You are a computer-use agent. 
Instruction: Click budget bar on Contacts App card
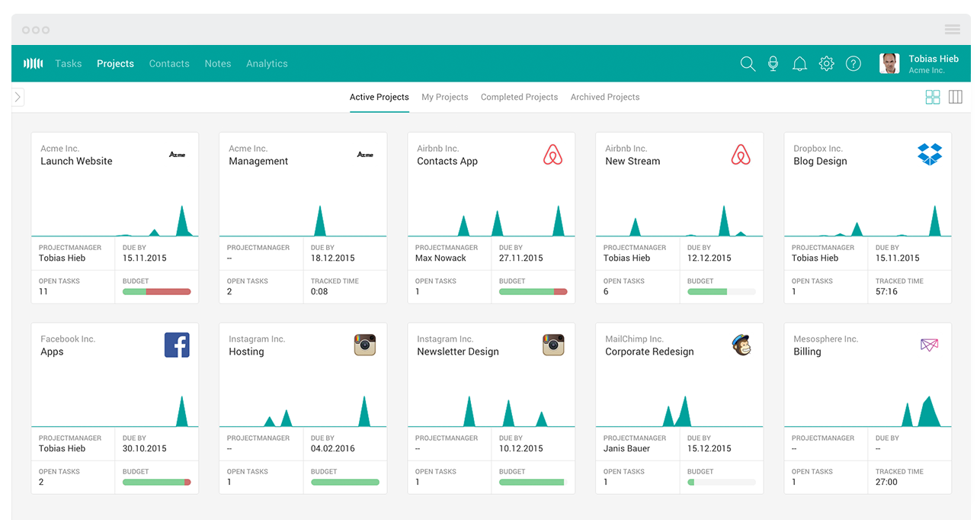pyautogui.click(x=533, y=291)
